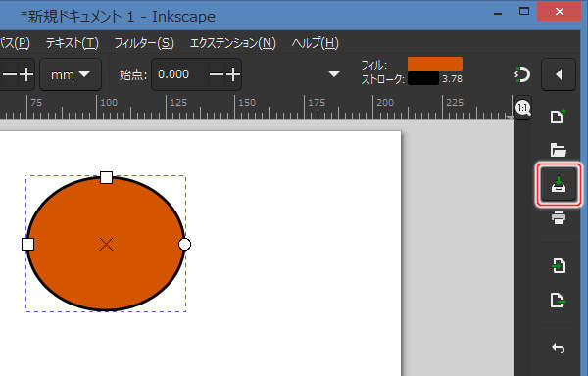Open the テキスト(T) menu

[72, 43]
